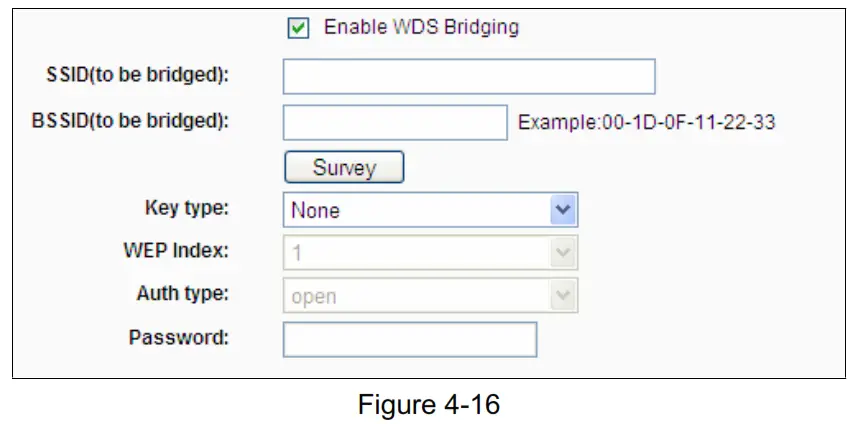Click the Auth type dropdown arrow
Viewport: 863px width, 424px height.
pos(563,296)
